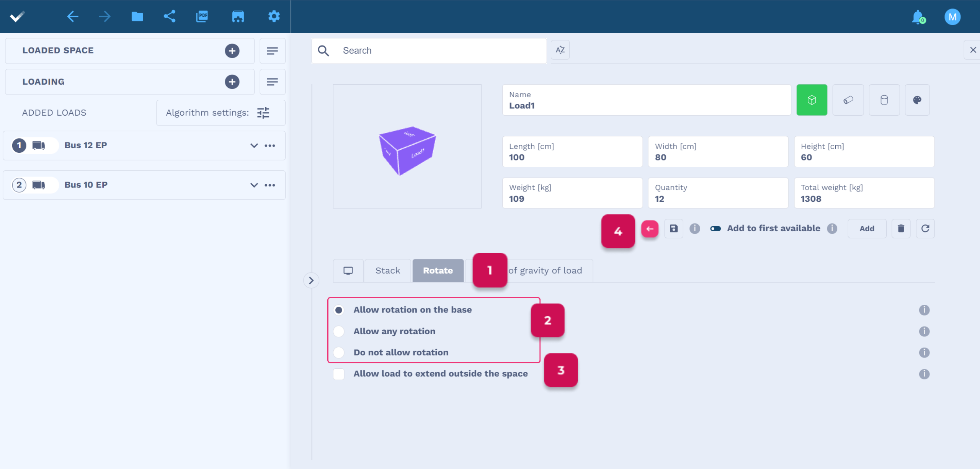Click the panel collapse arrow chevron
Image resolution: width=980 pixels, height=469 pixels.
tap(311, 281)
